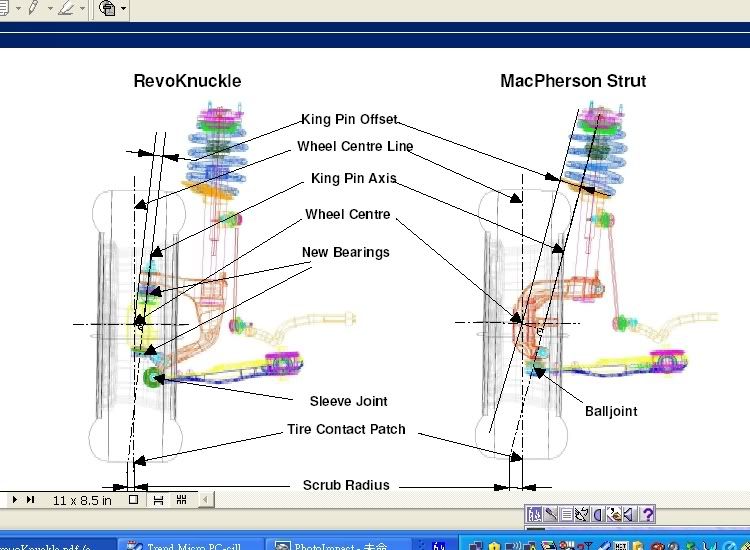Viewport: 750px width, 550px height.
Task: Open Trend Micro PC-cillin taskbar button
Action: point(190,545)
